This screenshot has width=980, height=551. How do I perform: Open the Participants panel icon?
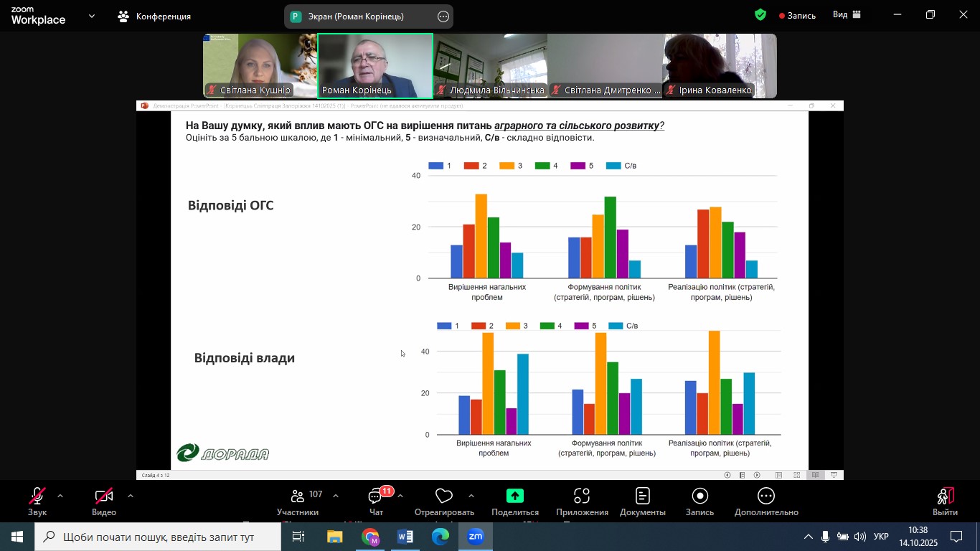pyautogui.click(x=298, y=496)
